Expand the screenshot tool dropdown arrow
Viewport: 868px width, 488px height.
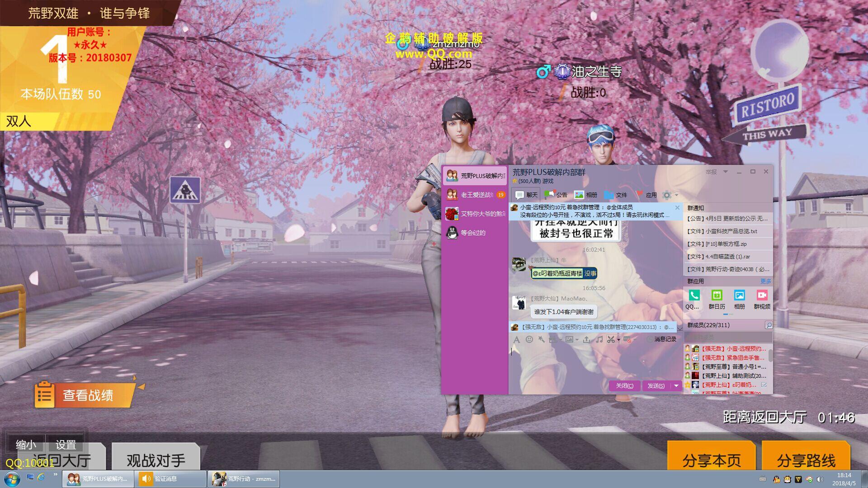tap(618, 340)
